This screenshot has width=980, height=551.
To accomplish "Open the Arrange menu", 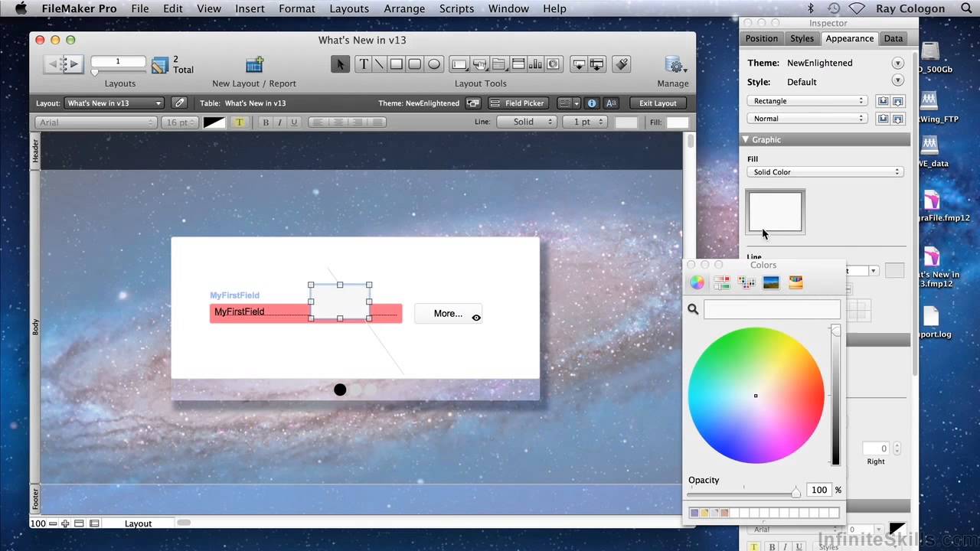I will [404, 8].
